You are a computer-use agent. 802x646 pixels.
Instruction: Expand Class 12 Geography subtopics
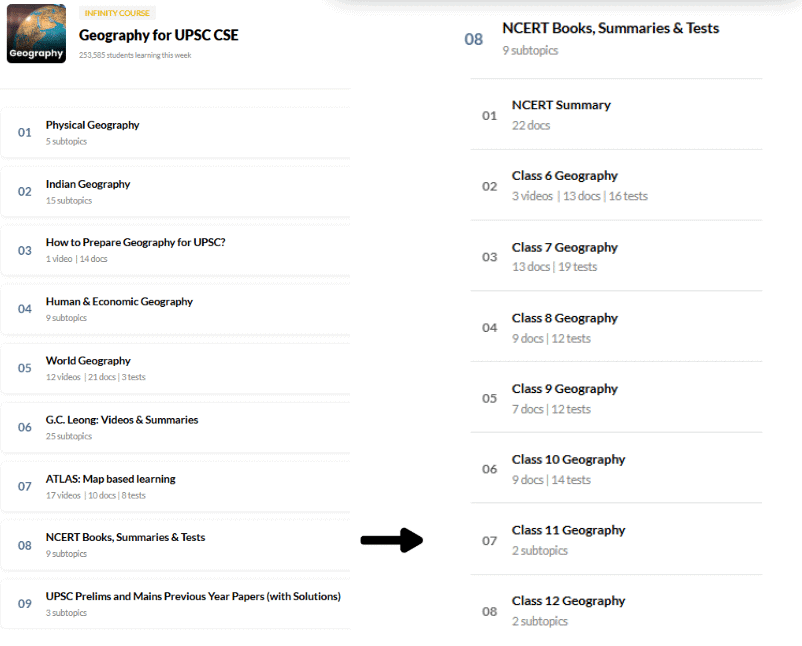tap(616, 610)
